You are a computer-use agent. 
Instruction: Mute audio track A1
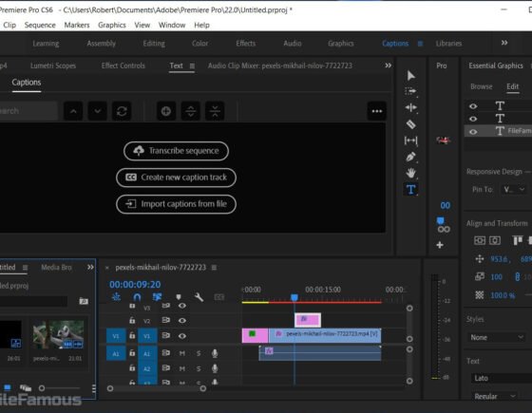tap(182, 353)
